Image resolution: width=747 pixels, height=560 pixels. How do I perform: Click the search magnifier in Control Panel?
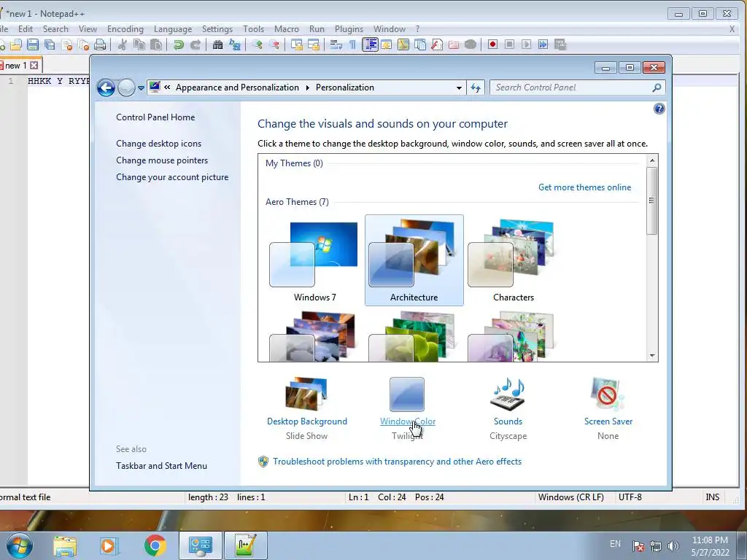point(657,87)
